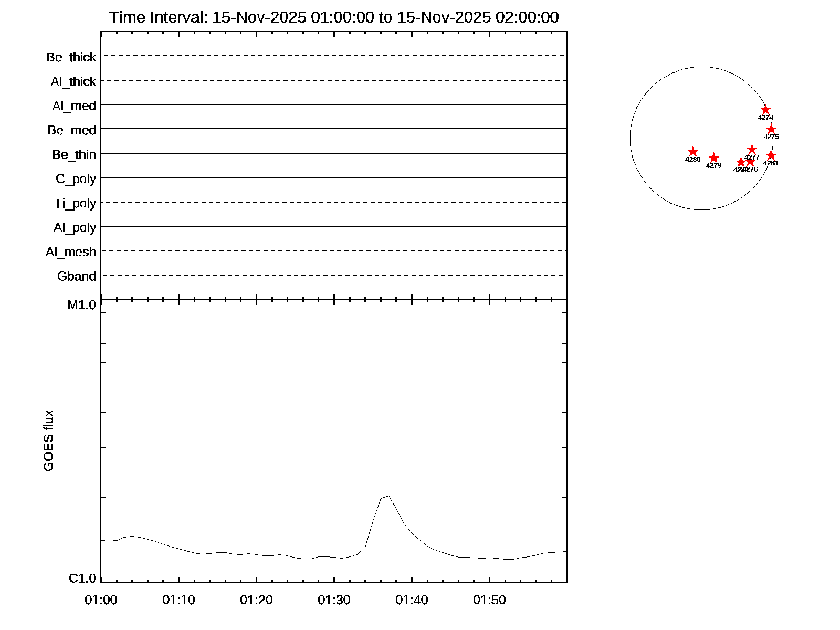Select the red star labeled 4275
The width and height of the screenshot is (840, 630).
771,129
